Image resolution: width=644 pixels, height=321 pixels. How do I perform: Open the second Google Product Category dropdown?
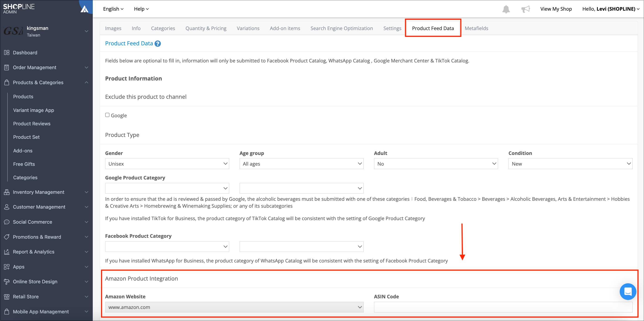[x=301, y=188]
